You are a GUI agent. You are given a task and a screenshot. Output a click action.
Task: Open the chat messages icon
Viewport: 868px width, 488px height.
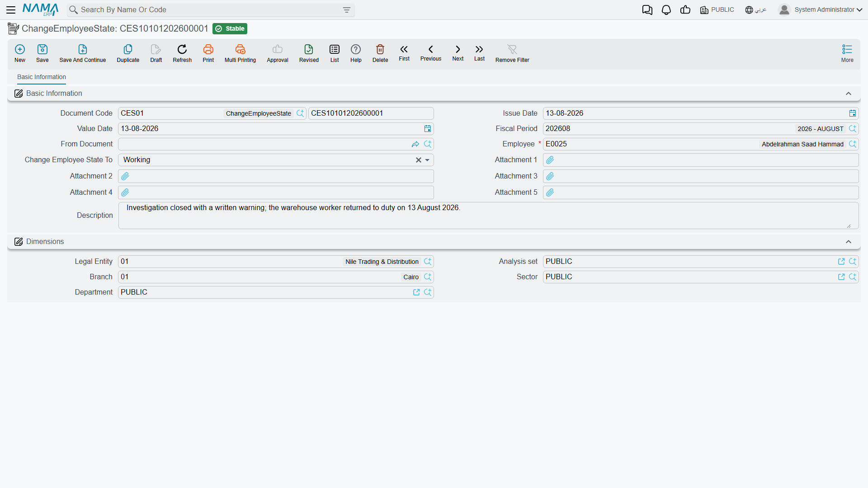647,10
